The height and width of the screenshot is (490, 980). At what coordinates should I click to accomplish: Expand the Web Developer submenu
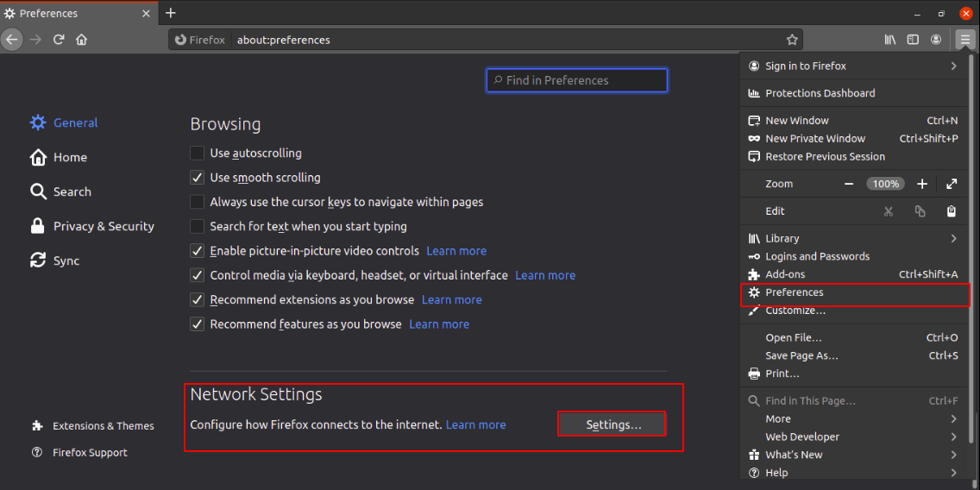click(953, 437)
